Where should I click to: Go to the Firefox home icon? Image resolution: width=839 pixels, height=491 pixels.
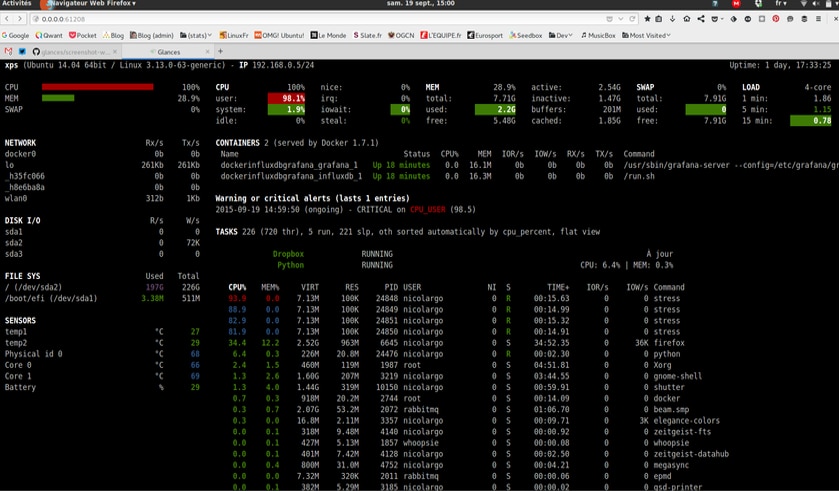coord(687,19)
